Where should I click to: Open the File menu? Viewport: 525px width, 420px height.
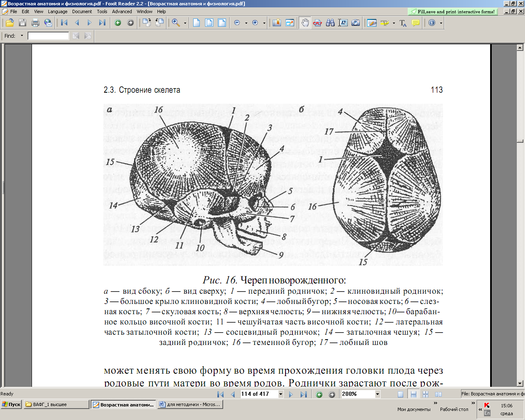(14, 11)
